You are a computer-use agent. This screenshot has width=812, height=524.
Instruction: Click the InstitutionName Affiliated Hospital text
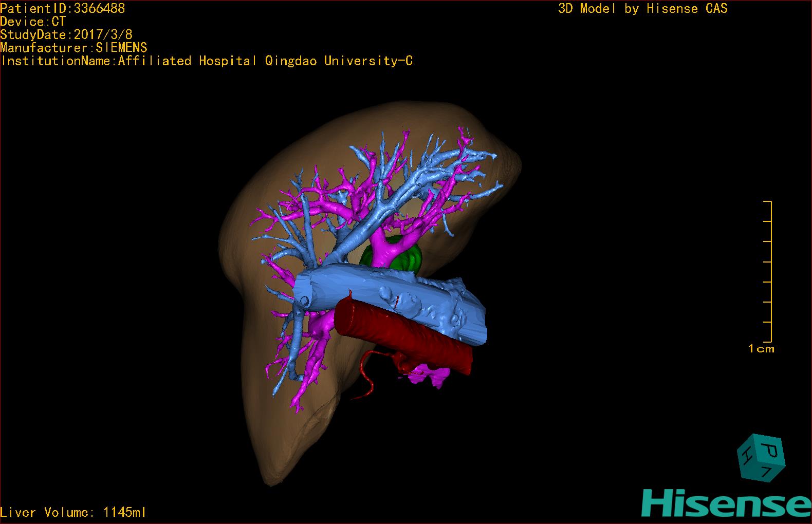coord(207,61)
